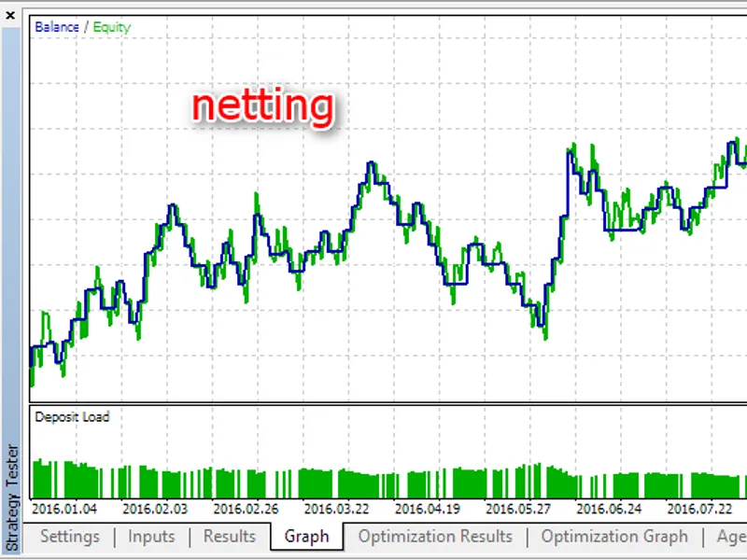Click the Equity legend label
Image resolution: width=747 pixels, height=560 pixels.
[111, 28]
